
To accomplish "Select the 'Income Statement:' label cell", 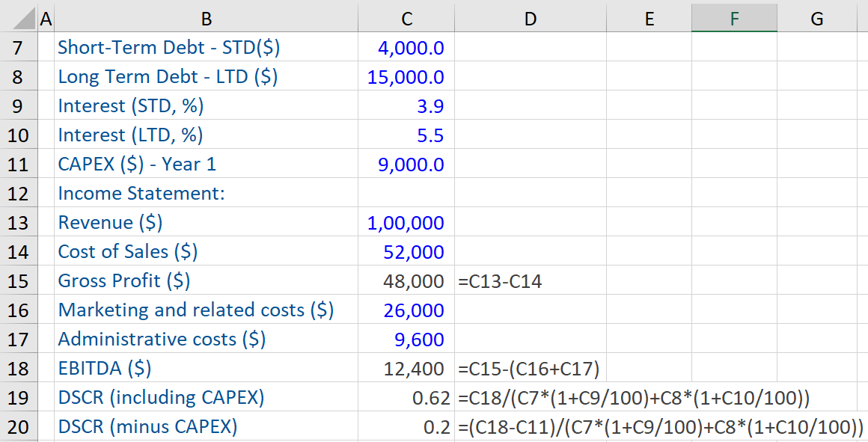I will coord(141,194).
